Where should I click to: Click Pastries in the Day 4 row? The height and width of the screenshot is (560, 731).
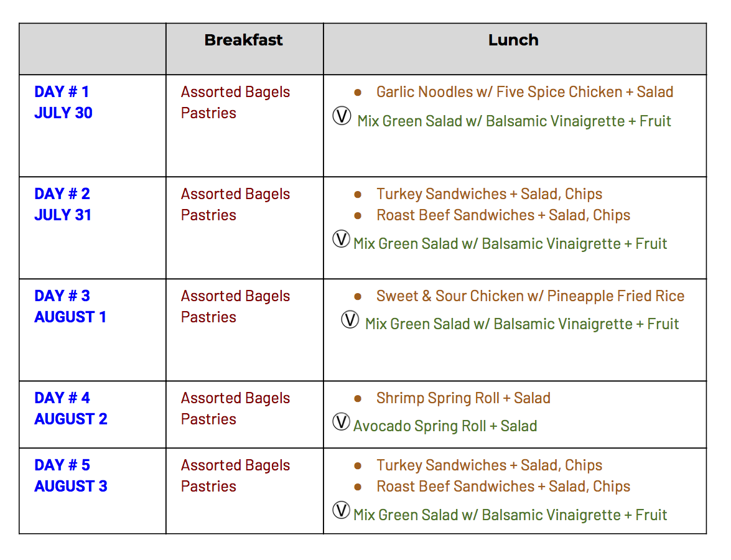click(x=208, y=419)
